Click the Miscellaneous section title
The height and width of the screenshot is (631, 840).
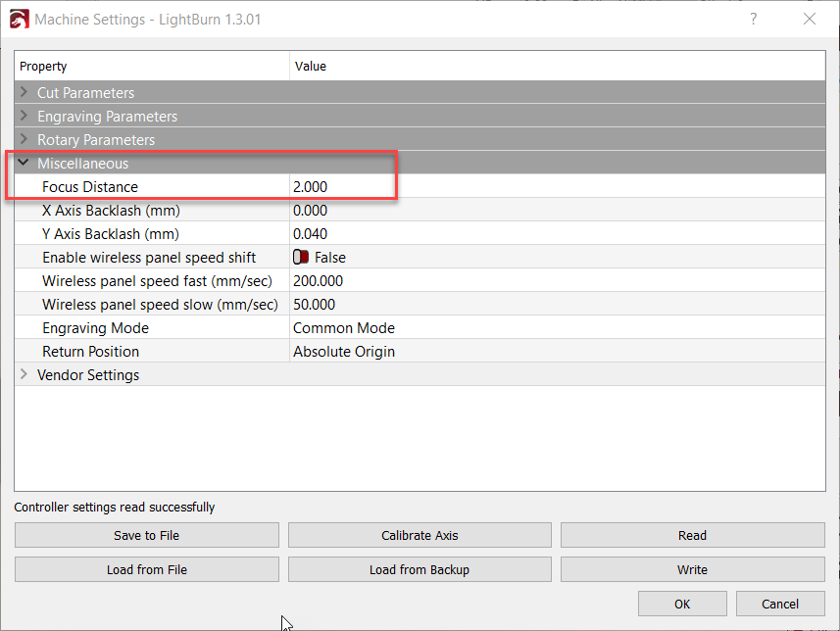pyautogui.click(x=83, y=164)
